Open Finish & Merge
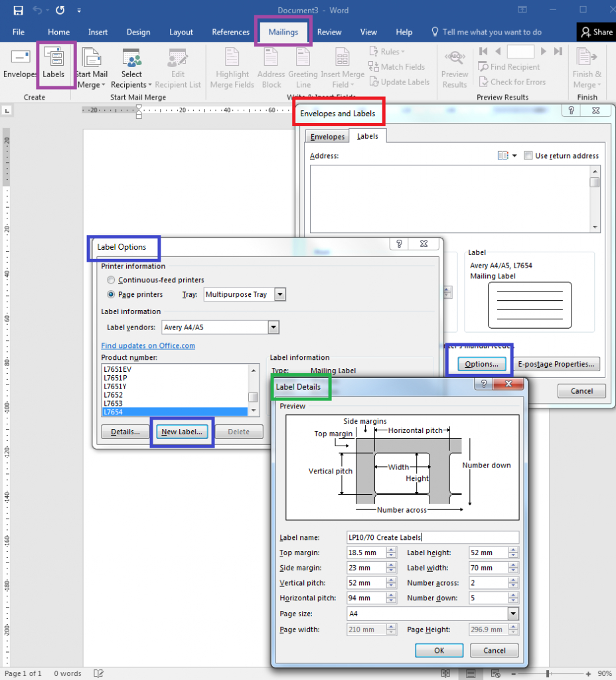The width and height of the screenshot is (616, 680). (x=587, y=66)
